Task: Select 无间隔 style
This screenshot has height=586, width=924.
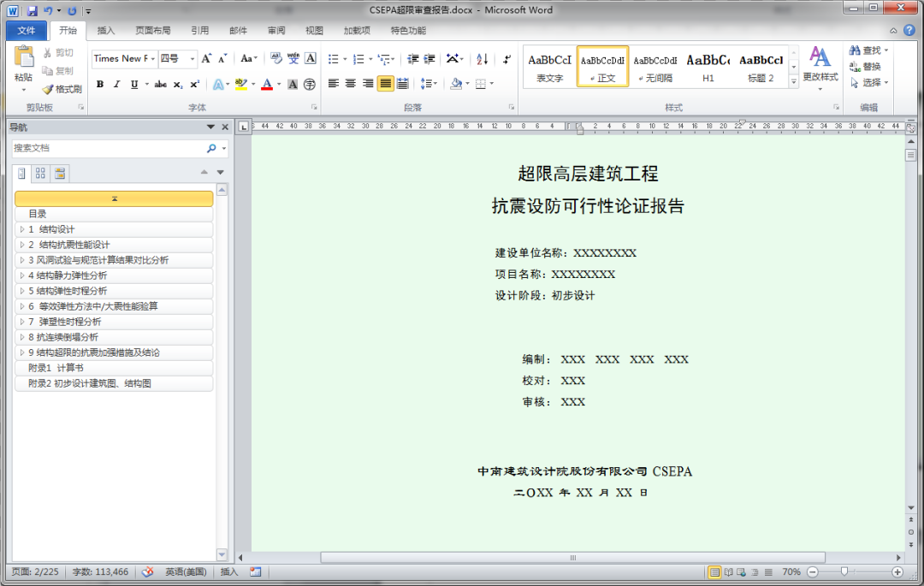Action: (x=655, y=67)
